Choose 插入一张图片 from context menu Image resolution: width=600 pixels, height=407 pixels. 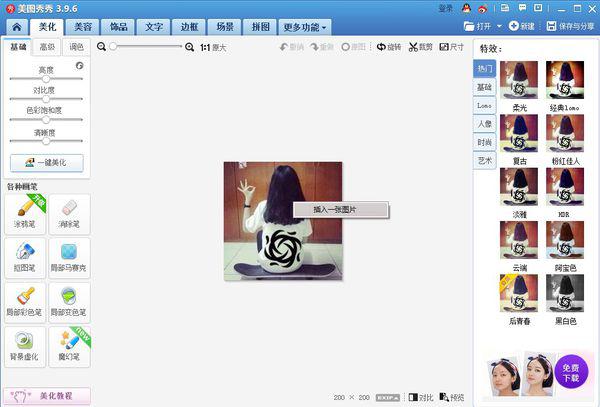click(339, 209)
